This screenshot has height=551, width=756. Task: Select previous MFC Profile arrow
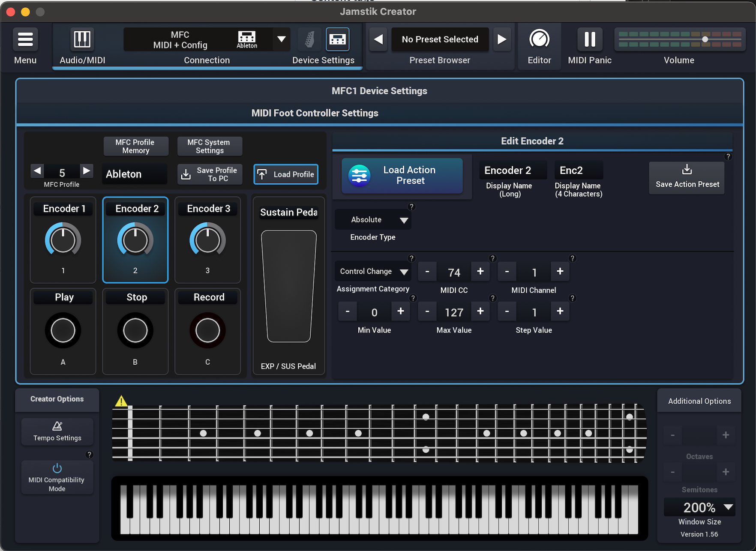point(37,171)
